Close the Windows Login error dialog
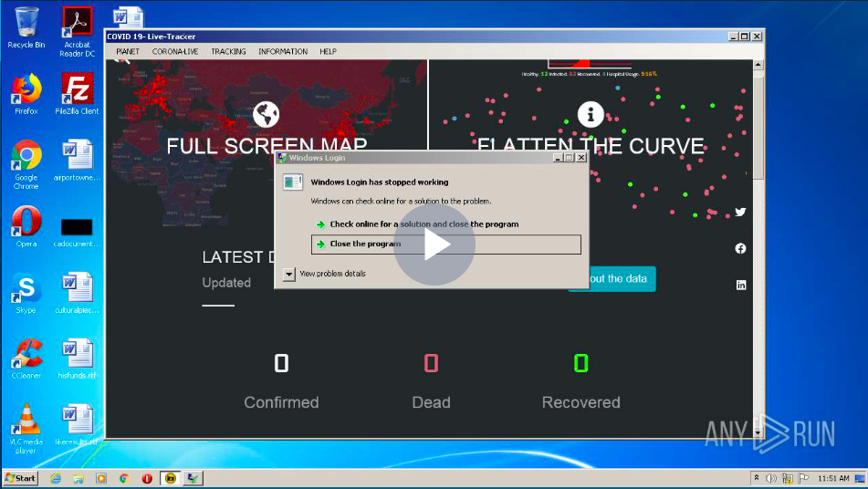The height and width of the screenshot is (489, 868). [580, 158]
